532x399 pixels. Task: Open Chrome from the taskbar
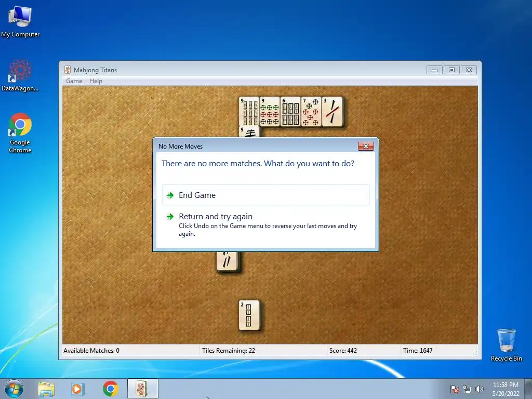coord(110,389)
